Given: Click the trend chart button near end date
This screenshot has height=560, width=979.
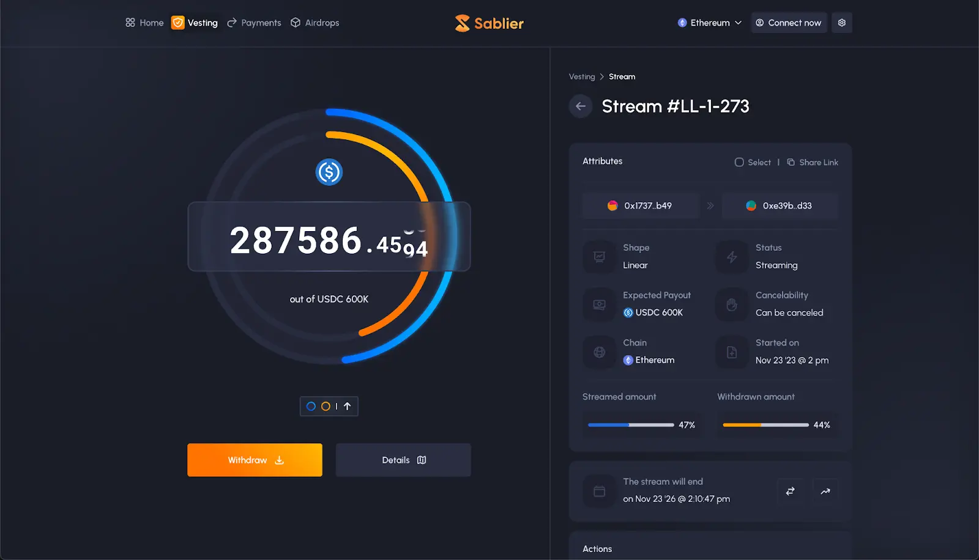Looking at the screenshot, I should [x=825, y=491].
